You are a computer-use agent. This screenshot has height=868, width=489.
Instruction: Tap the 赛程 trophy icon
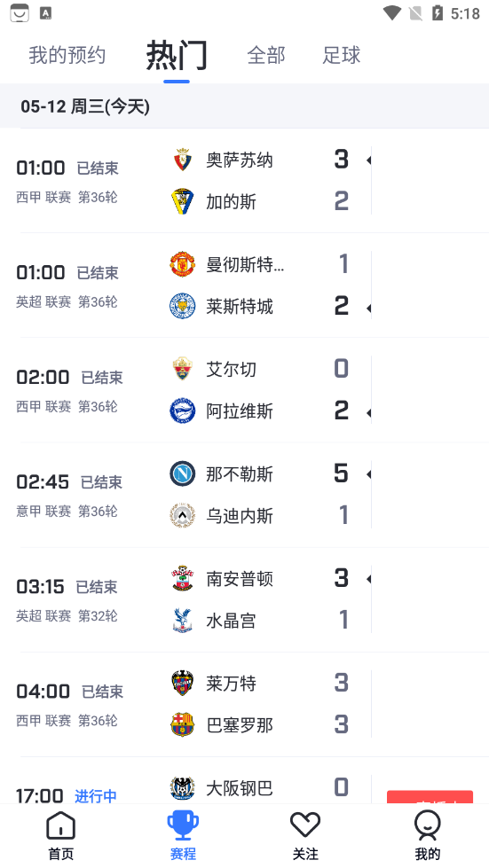pyautogui.click(x=183, y=825)
